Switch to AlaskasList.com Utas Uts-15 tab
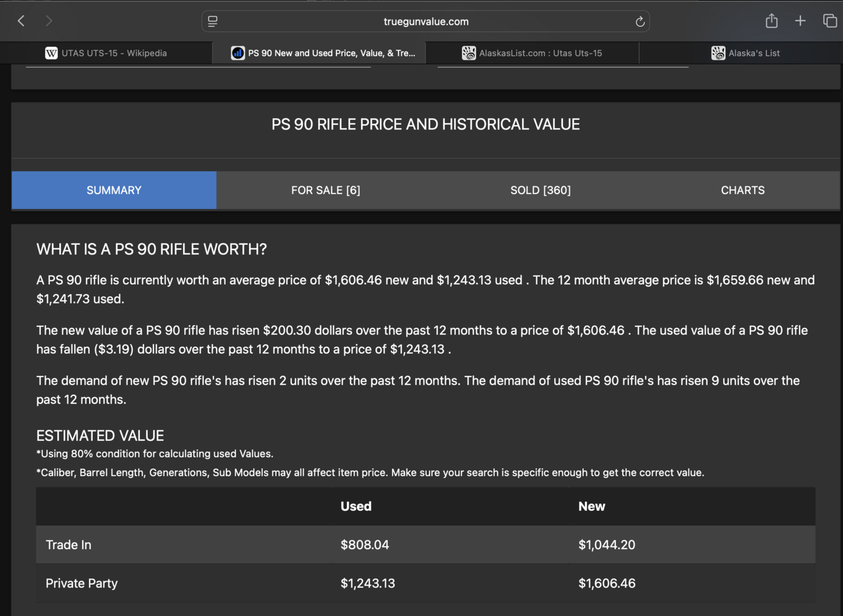This screenshot has height=616, width=843. (532, 53)
